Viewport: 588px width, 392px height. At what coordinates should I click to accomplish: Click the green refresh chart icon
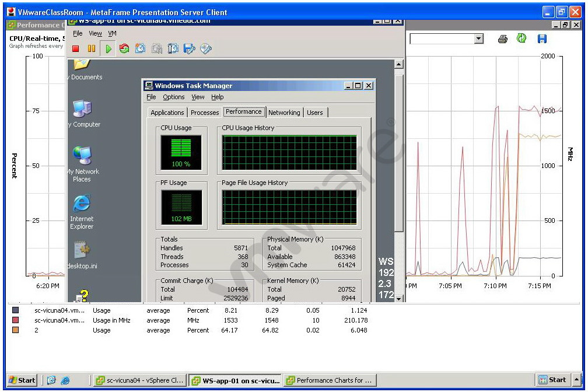521,38
